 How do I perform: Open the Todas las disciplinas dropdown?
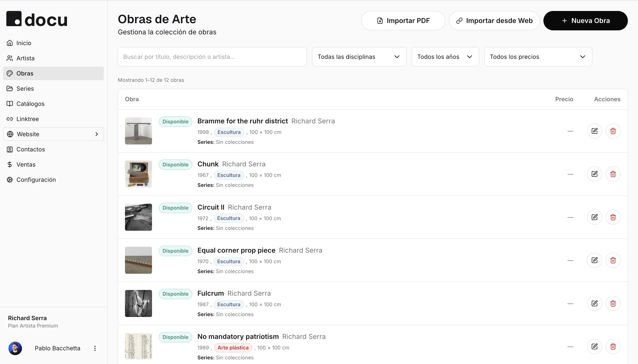359,57
